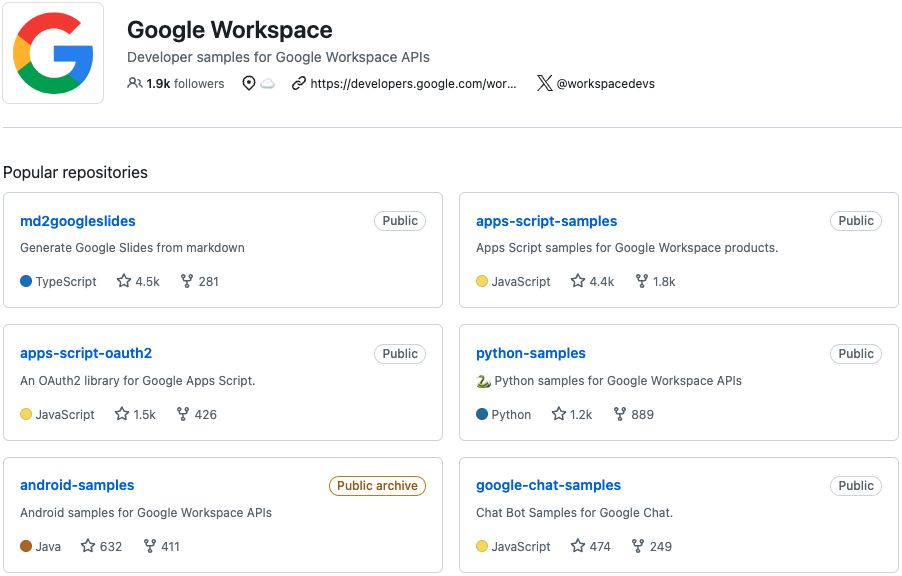Click android-samples star icon
The image size is (902, 576).
pyautogui.click(x=87, y=546)
